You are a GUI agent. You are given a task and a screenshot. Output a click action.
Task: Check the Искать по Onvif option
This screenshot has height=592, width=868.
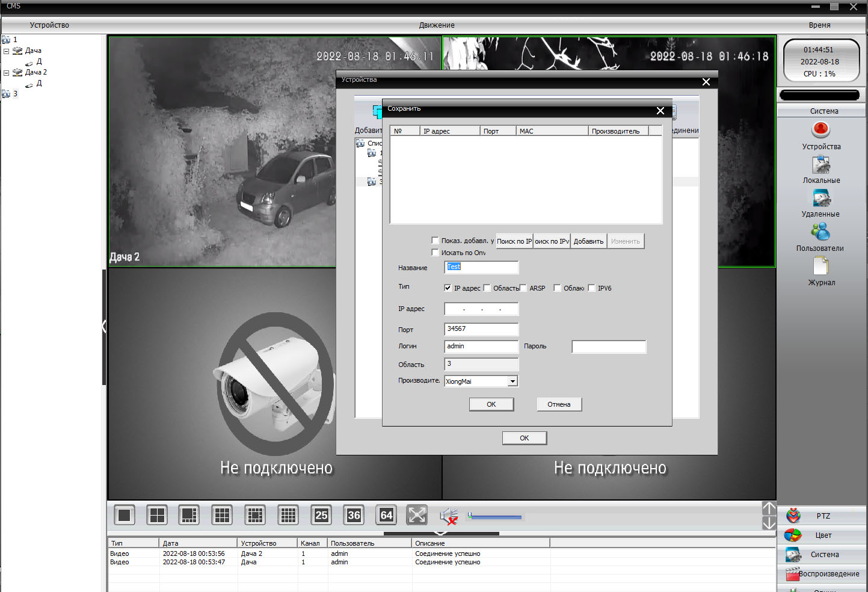point(436,253)
